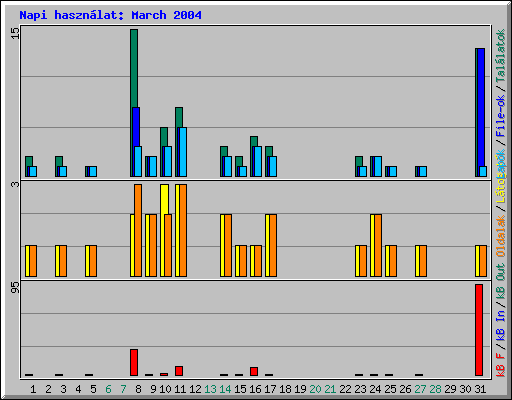The height and width of the screenshot is (400, 512).
Task: Click green weekend day label "21"
Action: point(330,389)
